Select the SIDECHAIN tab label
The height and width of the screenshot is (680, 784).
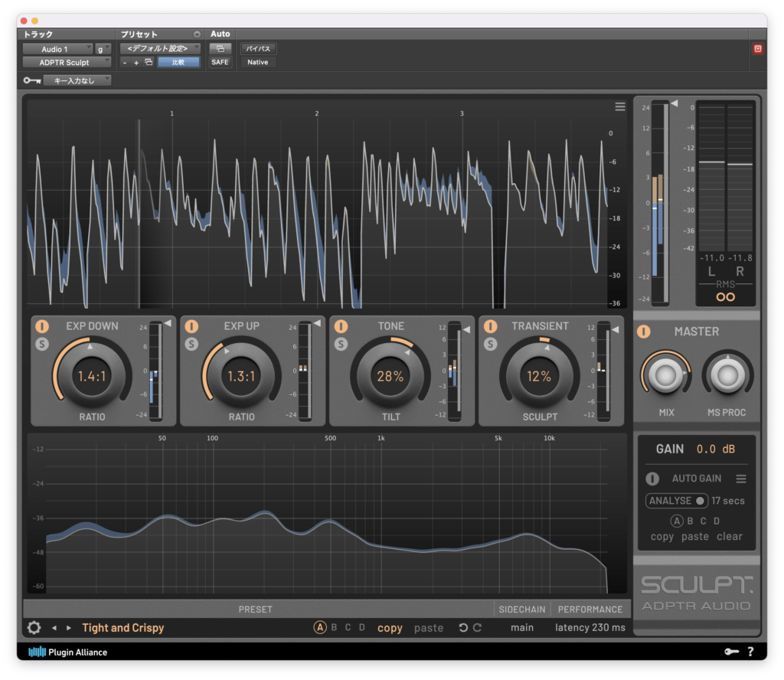(522, 610)
